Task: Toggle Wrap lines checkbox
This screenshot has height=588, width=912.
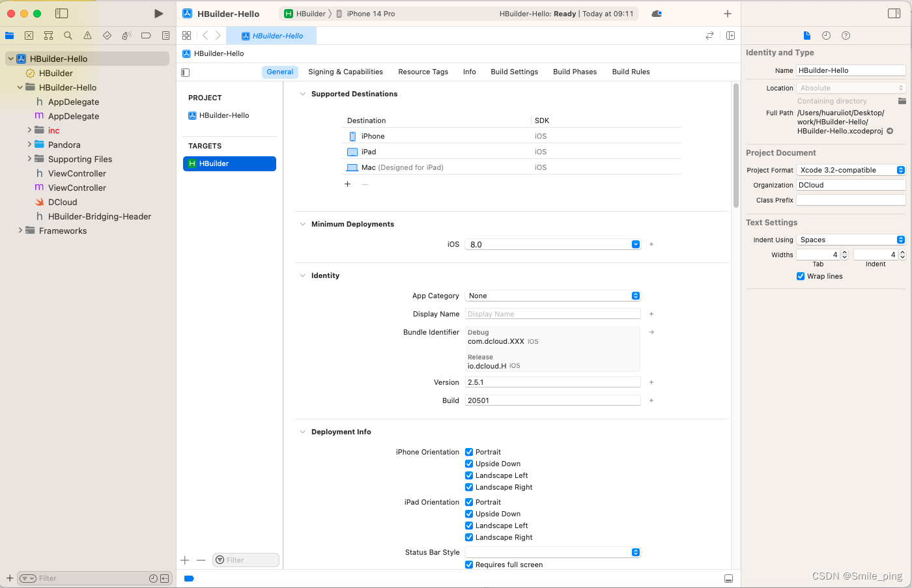Action: [x=801, y=276]
